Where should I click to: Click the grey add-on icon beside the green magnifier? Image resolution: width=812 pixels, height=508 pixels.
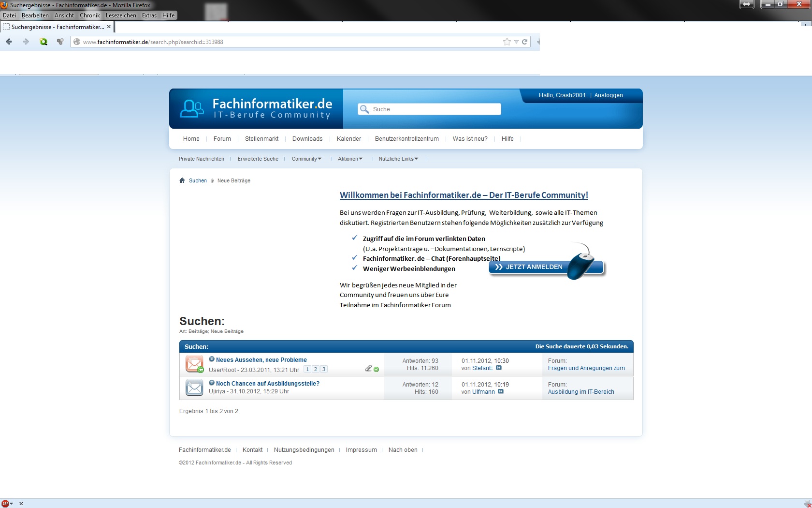tap(60, 42)
